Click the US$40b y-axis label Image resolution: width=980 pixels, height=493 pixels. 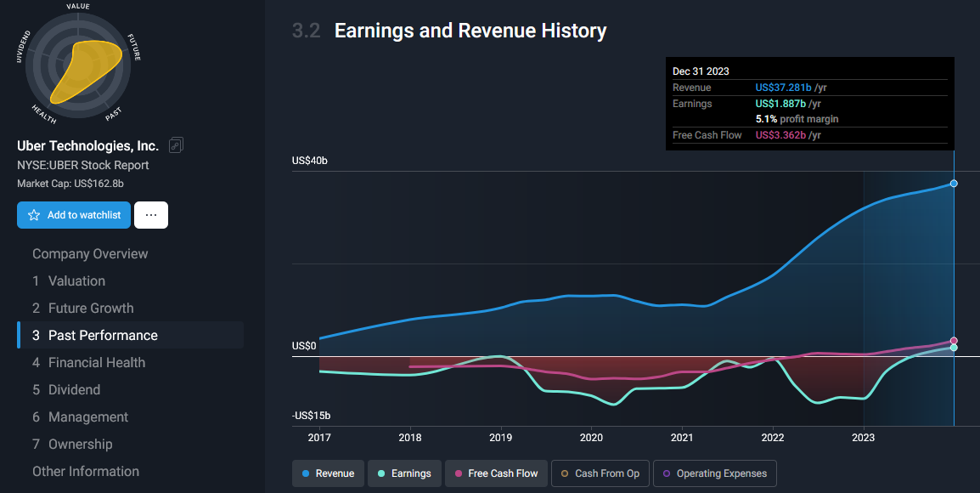pyautogui.click(x=309, y=161)
